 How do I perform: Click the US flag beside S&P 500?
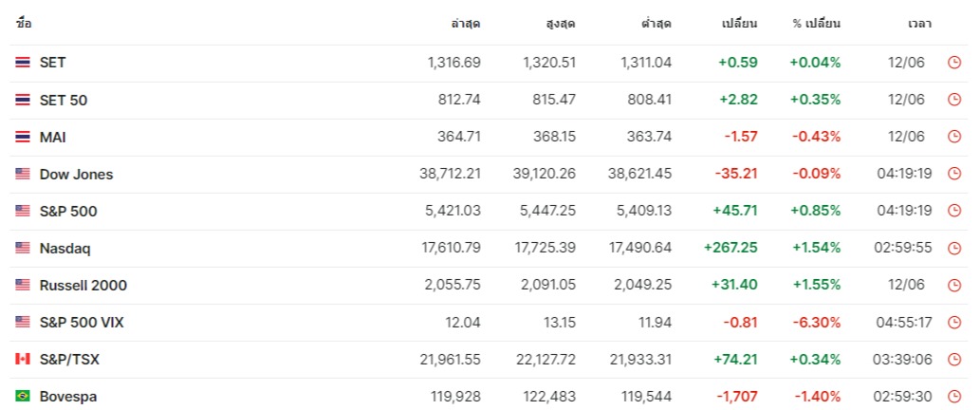tap(23, 211)
